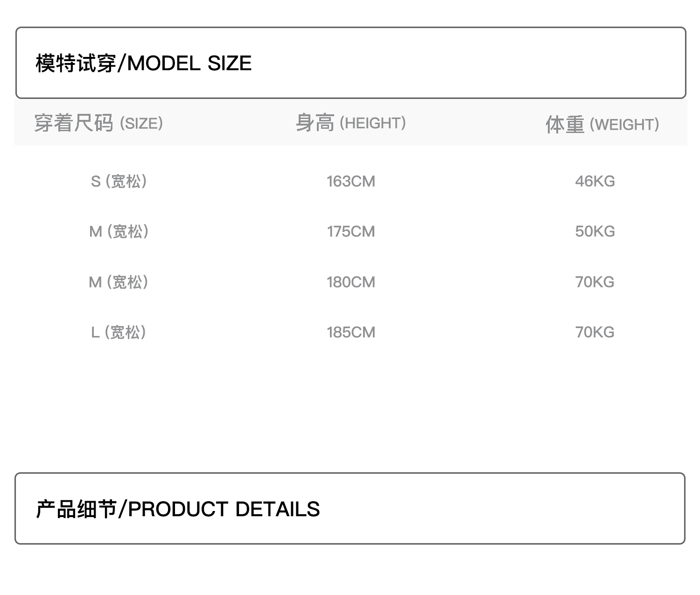Screen dimensions: 700x595
Task: Select M (宽松) in the 180CM row
Action: (119, 282)
